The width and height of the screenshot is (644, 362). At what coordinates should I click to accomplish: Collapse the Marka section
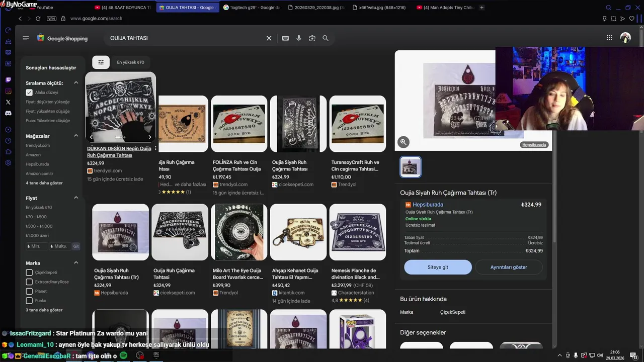(x=76, y=263)
